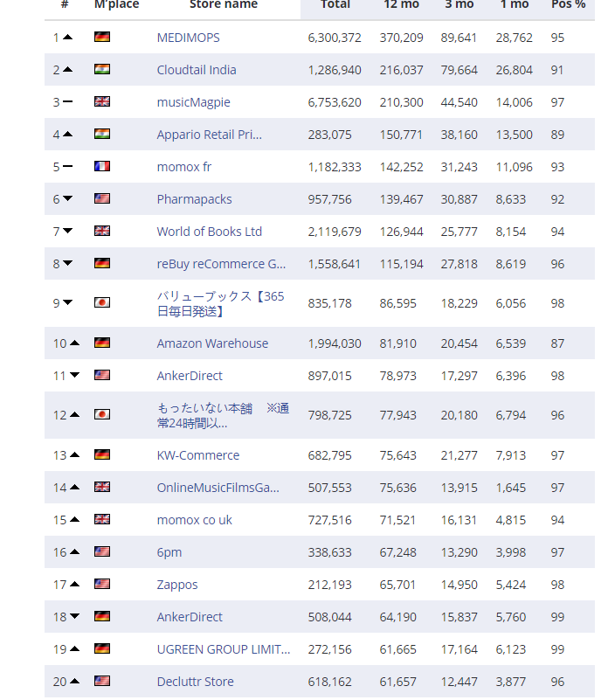Open UGREEN GROUP LIMIT... store link
608x700 pixels.
224,649
